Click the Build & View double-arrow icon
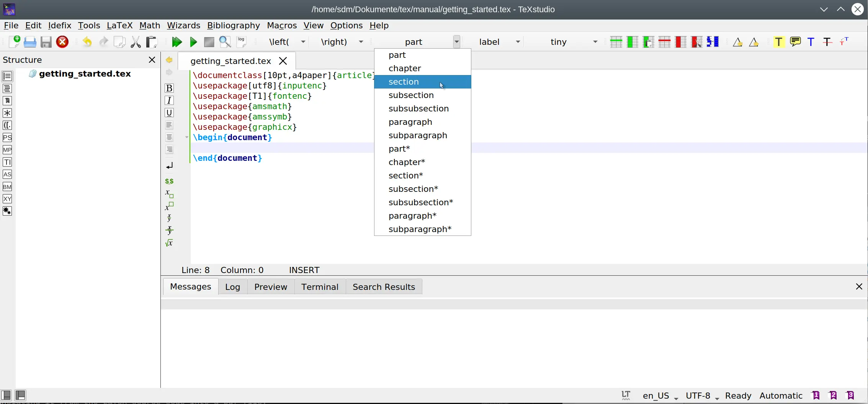The image size is (868, 404). click(177, 42)
